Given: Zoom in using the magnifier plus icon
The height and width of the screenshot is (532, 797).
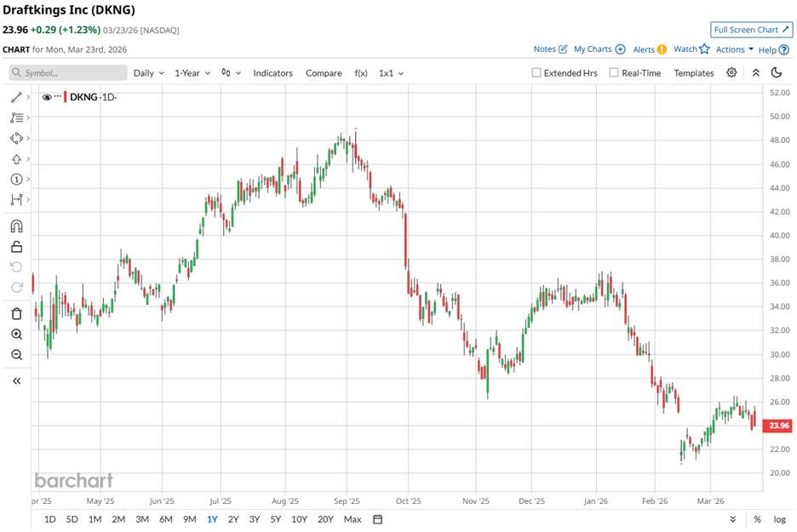Looking at the screenshot, I should [x=16, y=334].
